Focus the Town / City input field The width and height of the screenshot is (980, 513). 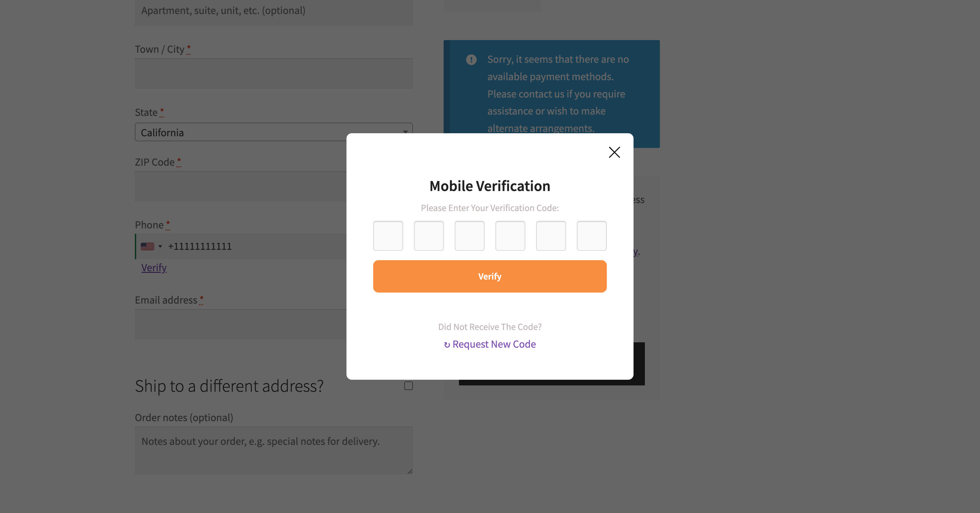click(273, 73)
